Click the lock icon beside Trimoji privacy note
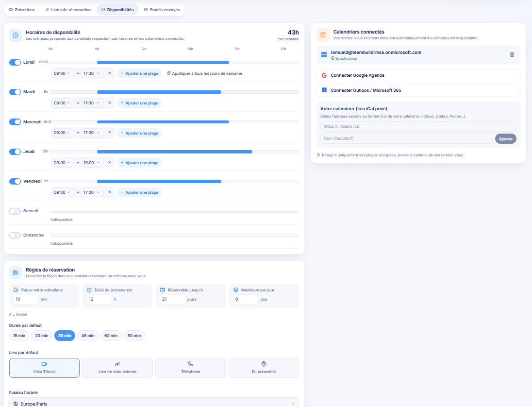532x407 pixels. (318, 155)
